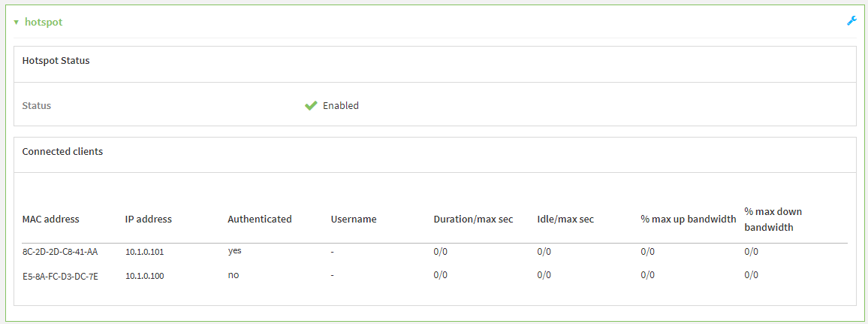Open hotspot configuration via wrench icon
The image size is (868, 324).
[851, 21]
